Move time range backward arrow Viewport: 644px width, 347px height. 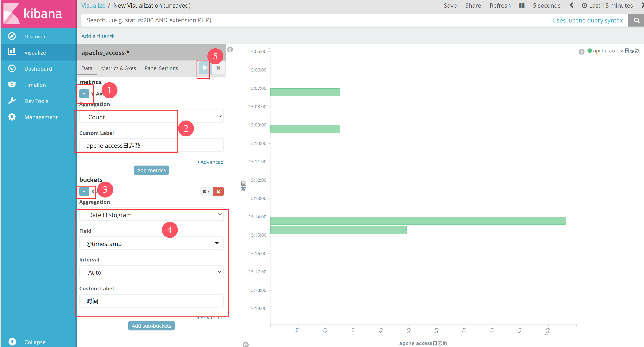coord(572,5)
